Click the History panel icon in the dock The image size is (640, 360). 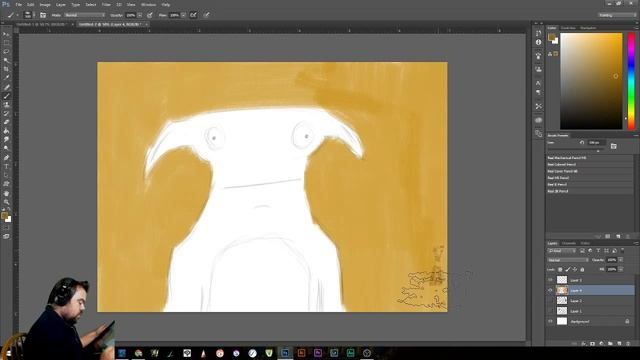point(538,33)
